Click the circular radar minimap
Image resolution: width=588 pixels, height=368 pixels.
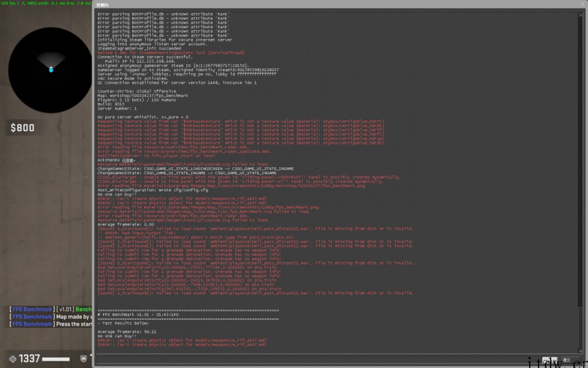(x=50, y=70)
